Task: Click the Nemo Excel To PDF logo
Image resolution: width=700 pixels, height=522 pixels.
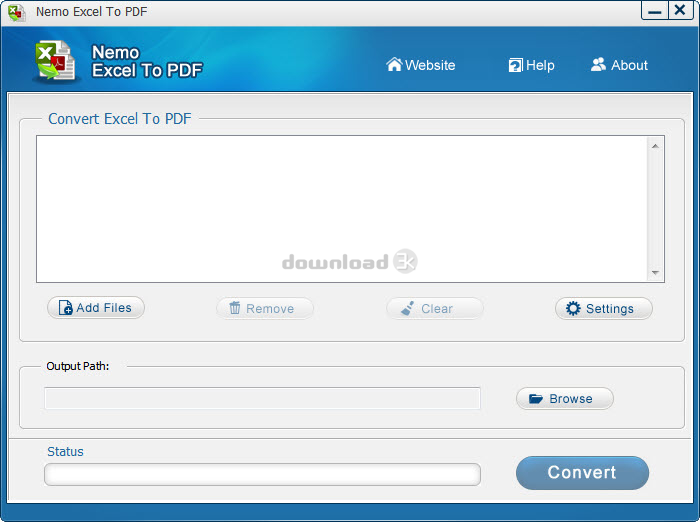Action: (54, 62)
